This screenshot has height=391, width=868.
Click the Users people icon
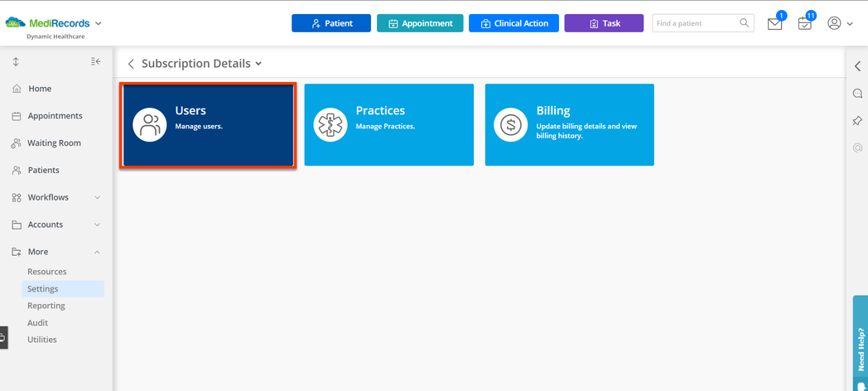pos(150,124)
